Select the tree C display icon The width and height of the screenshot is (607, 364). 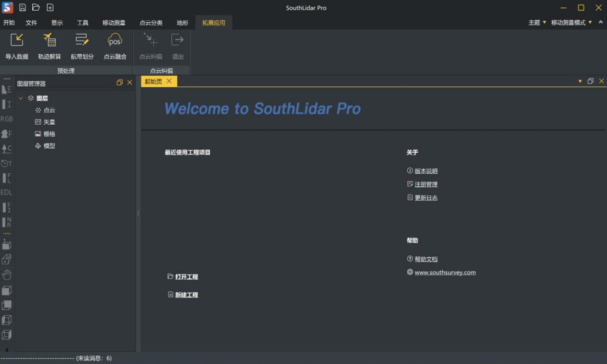(7, 148)
